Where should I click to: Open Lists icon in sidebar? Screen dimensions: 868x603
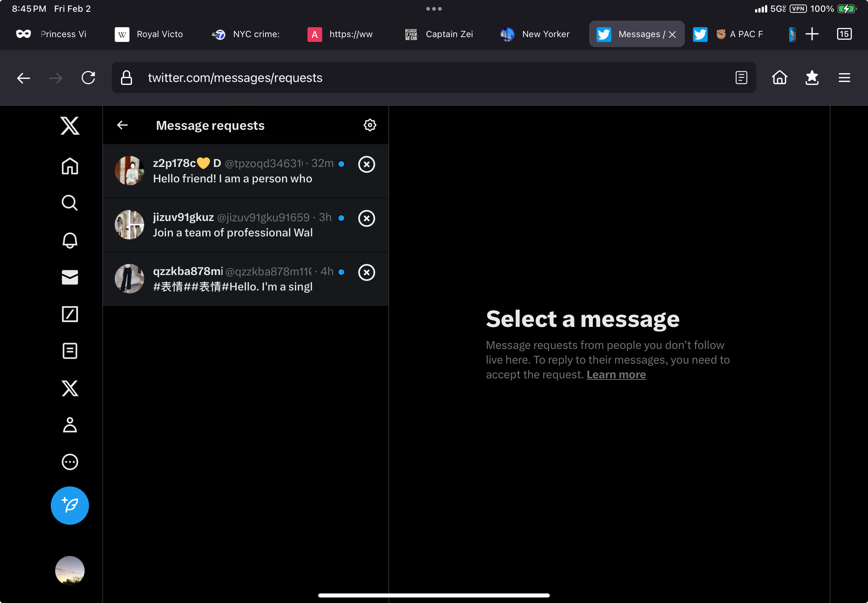click(70, 351)
